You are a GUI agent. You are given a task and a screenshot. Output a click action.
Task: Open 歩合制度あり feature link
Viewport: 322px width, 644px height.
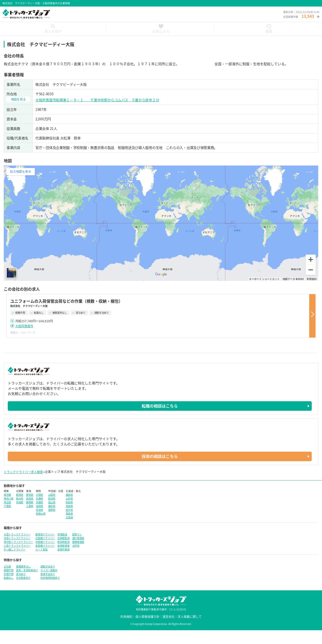[x=23, y=578]
